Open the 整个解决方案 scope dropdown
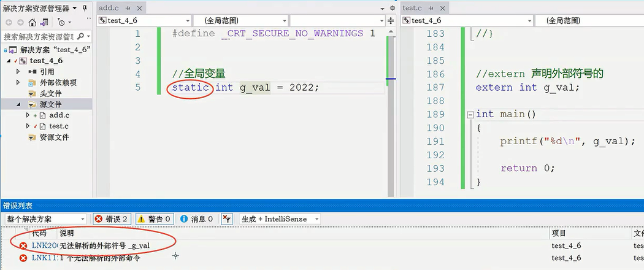644x270 pixels. click(45, 219)
